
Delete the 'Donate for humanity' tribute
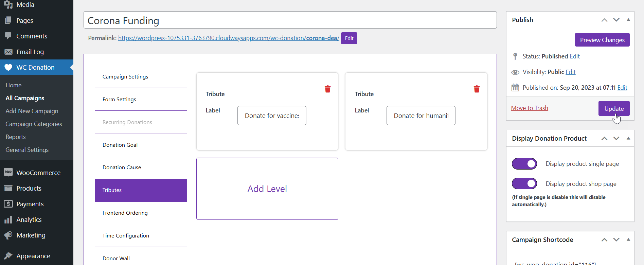point(477,89)
